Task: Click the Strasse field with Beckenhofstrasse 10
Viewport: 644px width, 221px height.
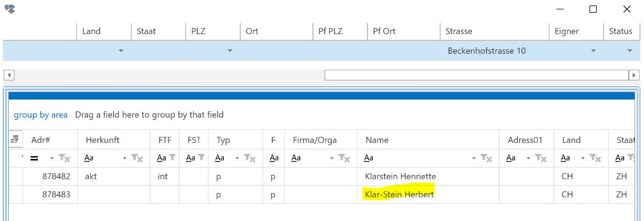Action: 487,51
